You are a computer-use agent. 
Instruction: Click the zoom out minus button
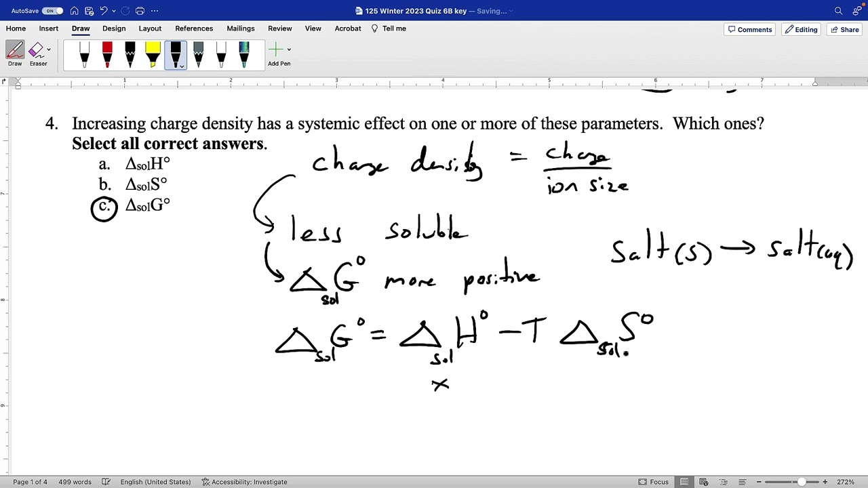click(x=759, y=482)
